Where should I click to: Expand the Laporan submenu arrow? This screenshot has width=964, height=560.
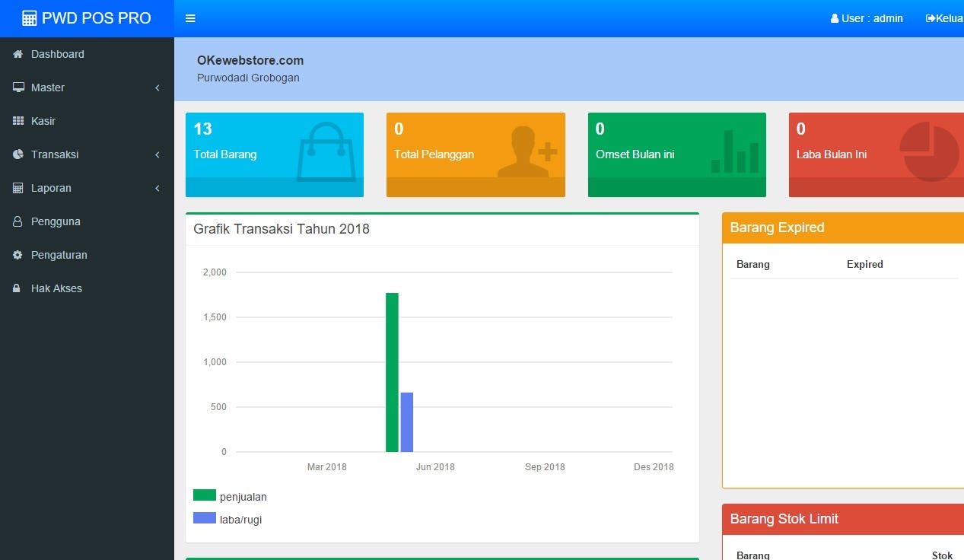(x=157, y=188)
